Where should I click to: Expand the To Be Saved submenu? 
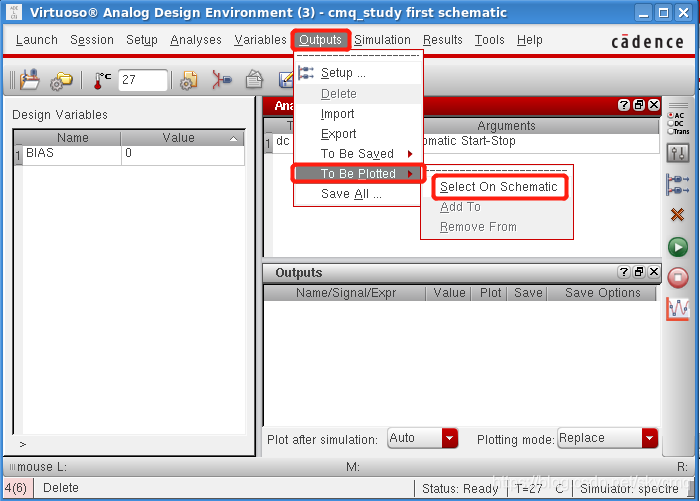(358, 154)
